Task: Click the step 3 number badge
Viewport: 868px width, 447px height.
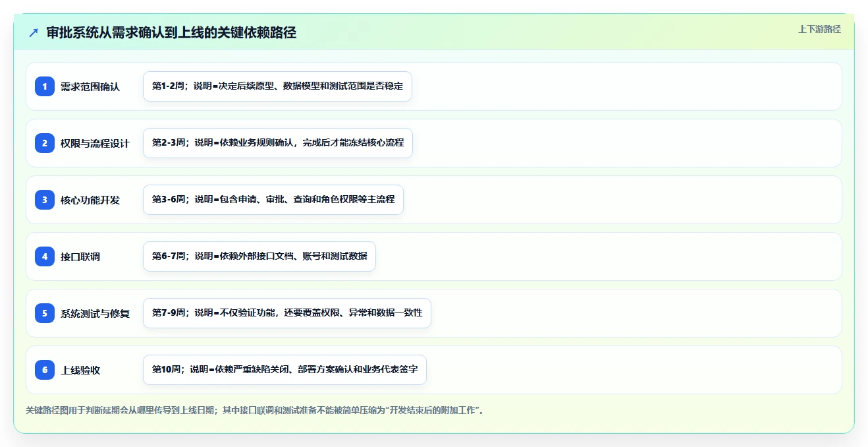Action: coord(45,200)
